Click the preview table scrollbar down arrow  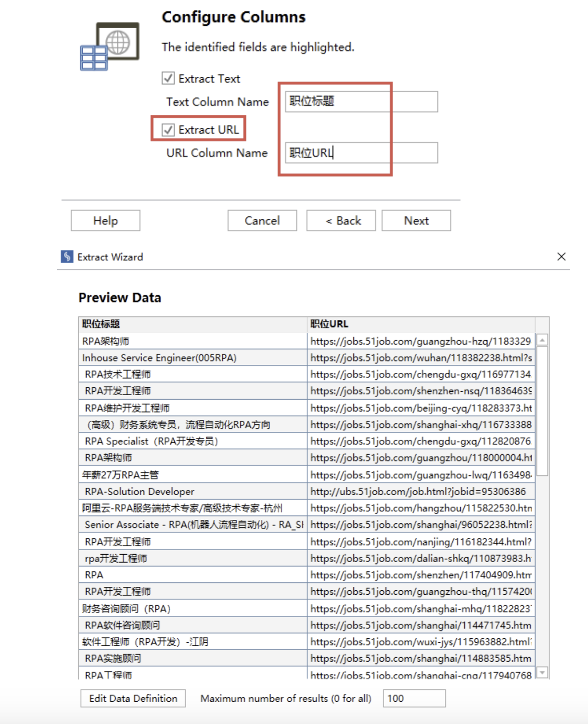(543, 672)
